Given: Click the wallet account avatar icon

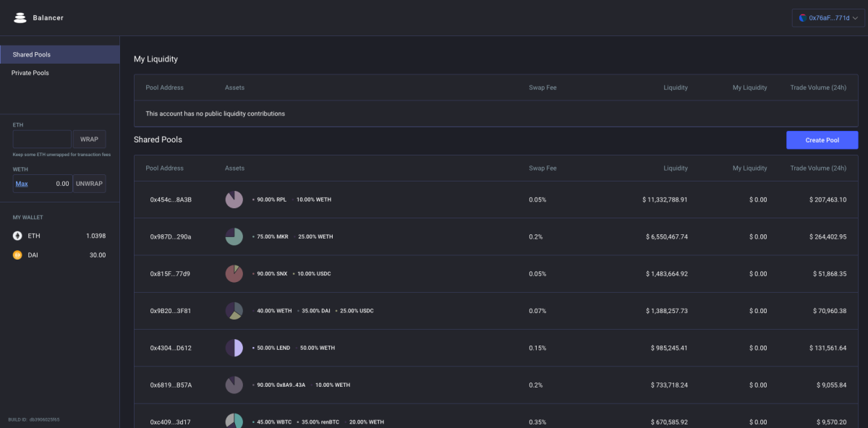Looking at the screenshot, I should (x=803, y=18).
